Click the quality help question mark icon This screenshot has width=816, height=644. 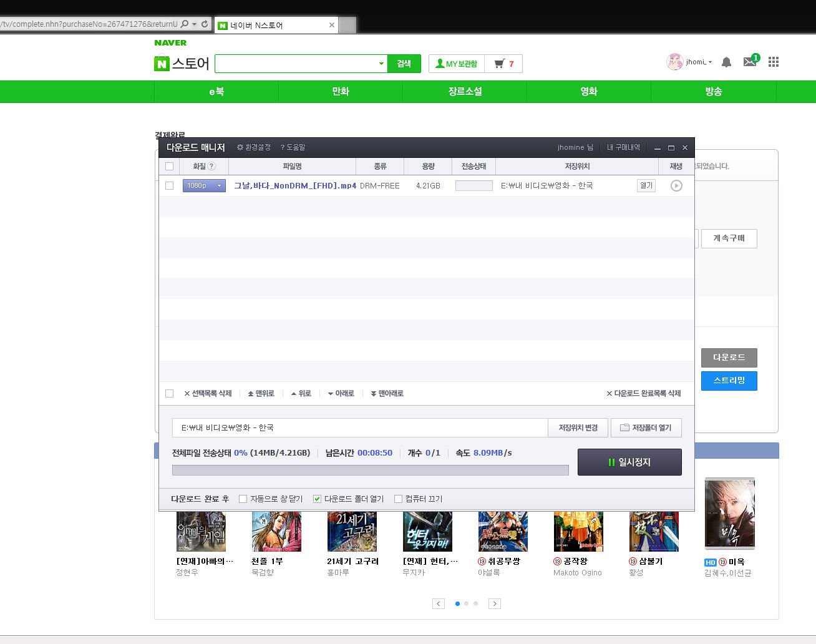pyautogui.click(x=211, y=166)
